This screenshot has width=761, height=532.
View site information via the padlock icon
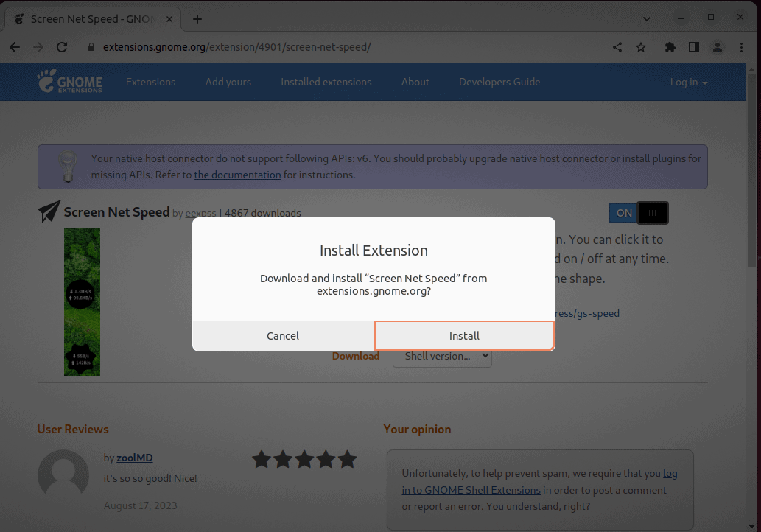click(x=90, y=46)
